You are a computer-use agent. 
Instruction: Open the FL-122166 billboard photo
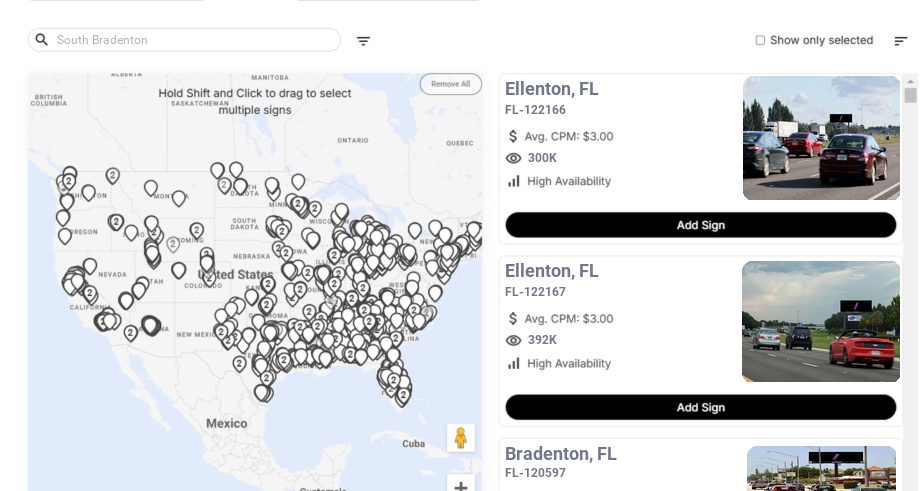pyautogui.click(x=821, y=138)
